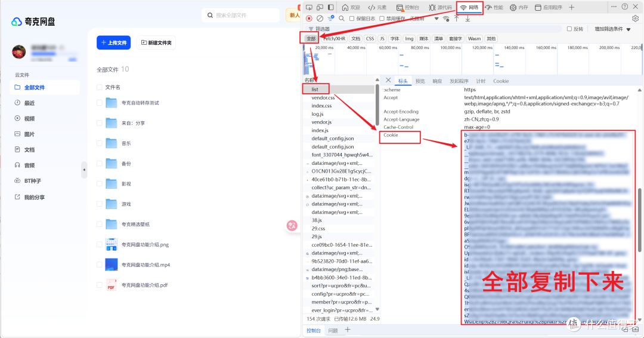The image size is (644, 338).
Task: Stop recording network log (red circle)
Action: click(x=309, y=19)
